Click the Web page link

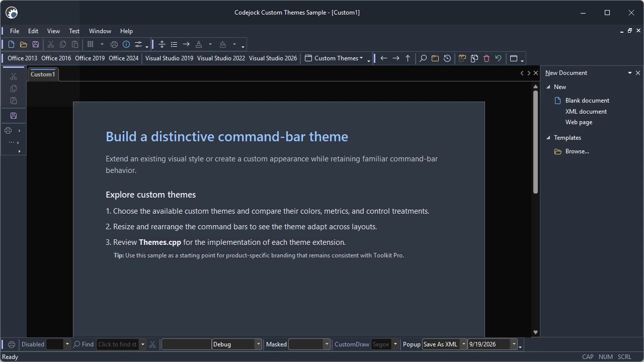579,122
